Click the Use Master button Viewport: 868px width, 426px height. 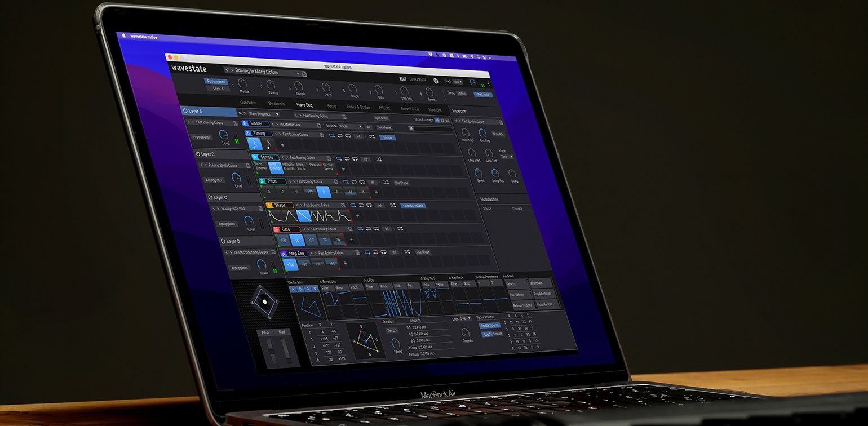384,128
